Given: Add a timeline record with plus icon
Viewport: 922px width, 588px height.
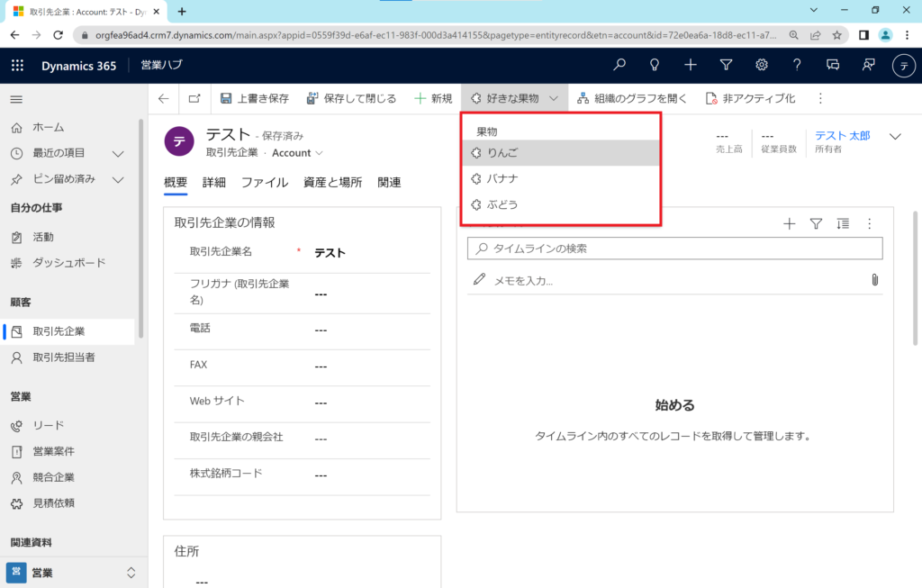Looking at the screenshot, I should tap(790, 224).
